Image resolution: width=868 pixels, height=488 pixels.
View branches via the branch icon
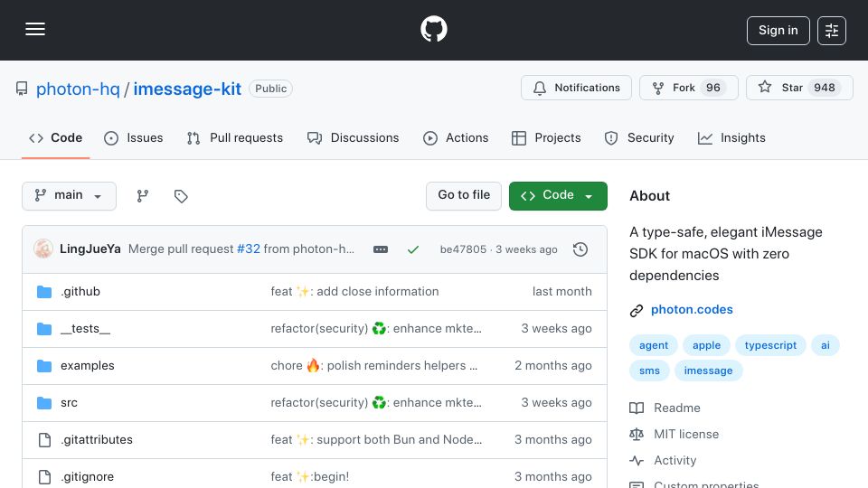coord(142,196)
